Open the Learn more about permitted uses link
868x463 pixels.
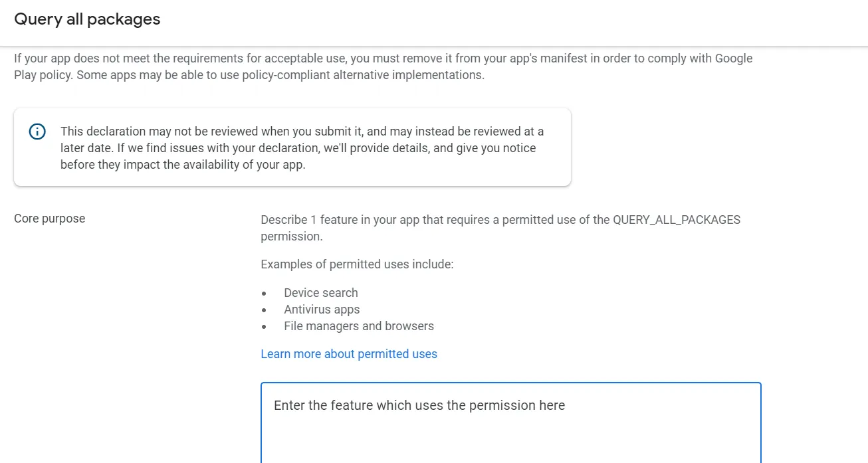[348, 354]
